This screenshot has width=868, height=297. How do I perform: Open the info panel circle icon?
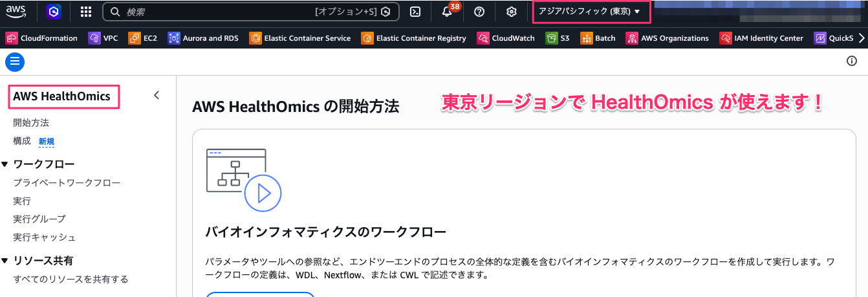[852, 61]
